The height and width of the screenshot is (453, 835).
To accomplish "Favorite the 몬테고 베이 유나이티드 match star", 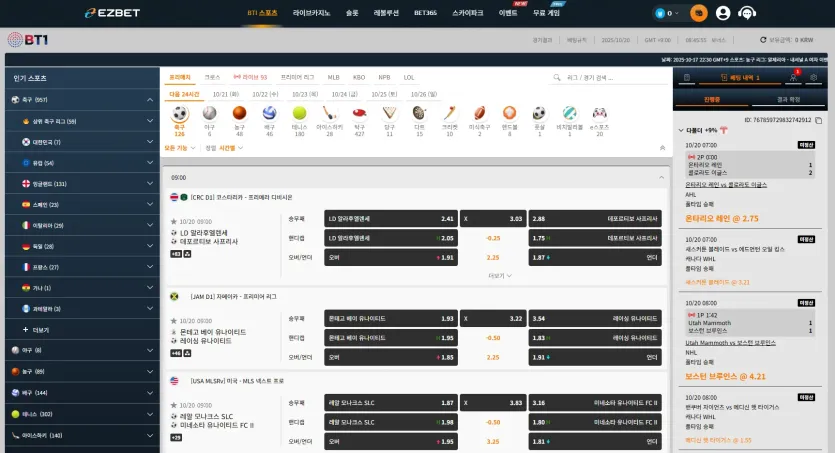I will pyautogui.click(x=174, y=321).
